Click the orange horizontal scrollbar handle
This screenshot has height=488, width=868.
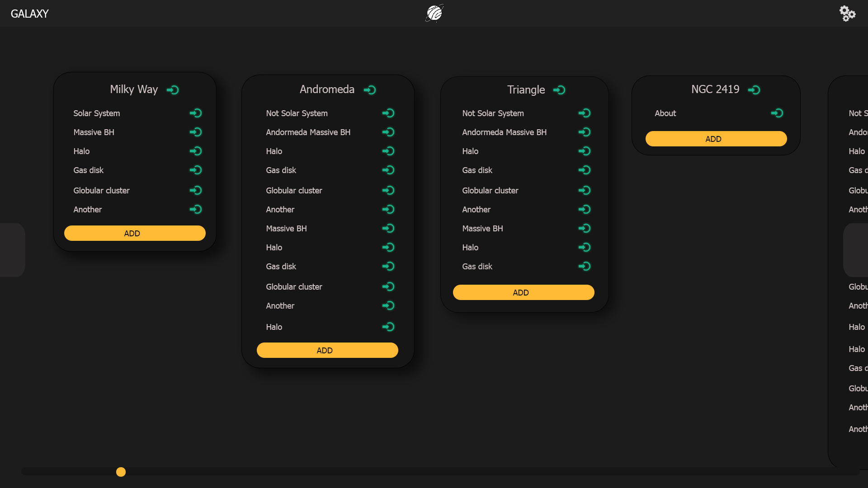[x=121, y=472]
